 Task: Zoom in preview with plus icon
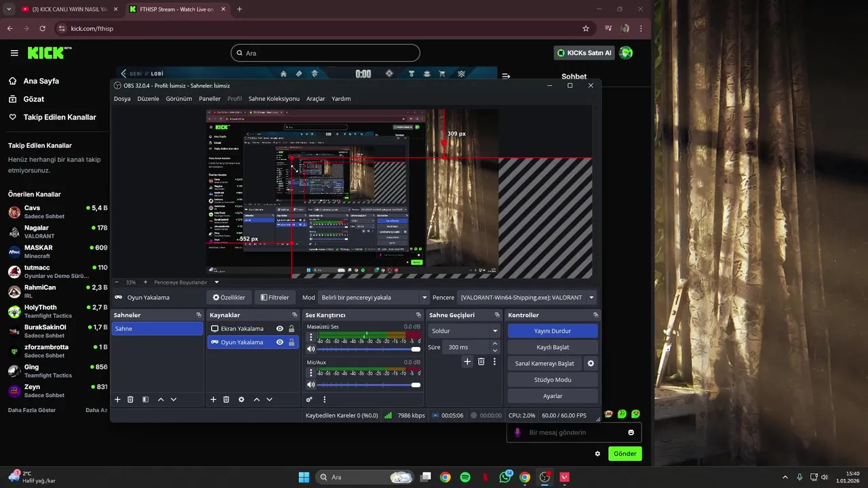point(145,282)
